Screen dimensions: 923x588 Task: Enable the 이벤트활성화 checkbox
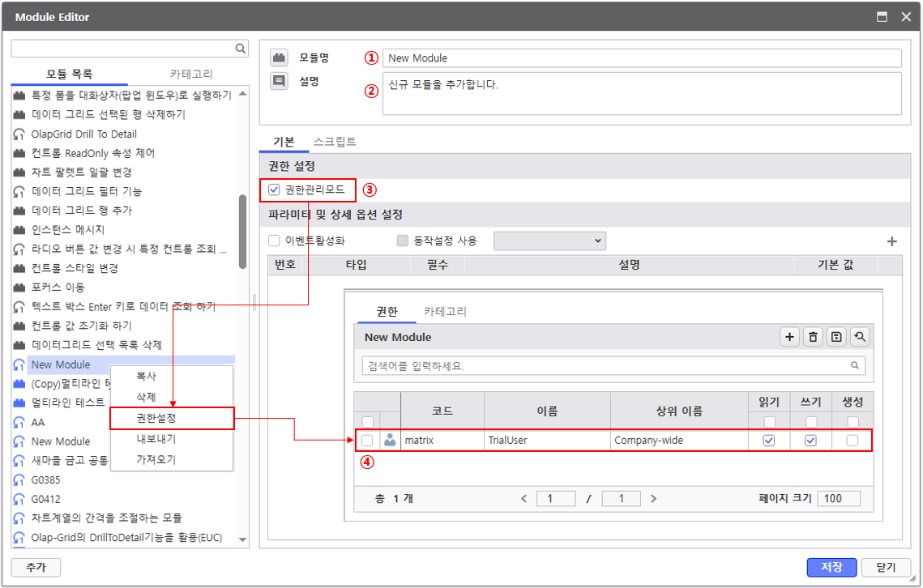point(274,241)
